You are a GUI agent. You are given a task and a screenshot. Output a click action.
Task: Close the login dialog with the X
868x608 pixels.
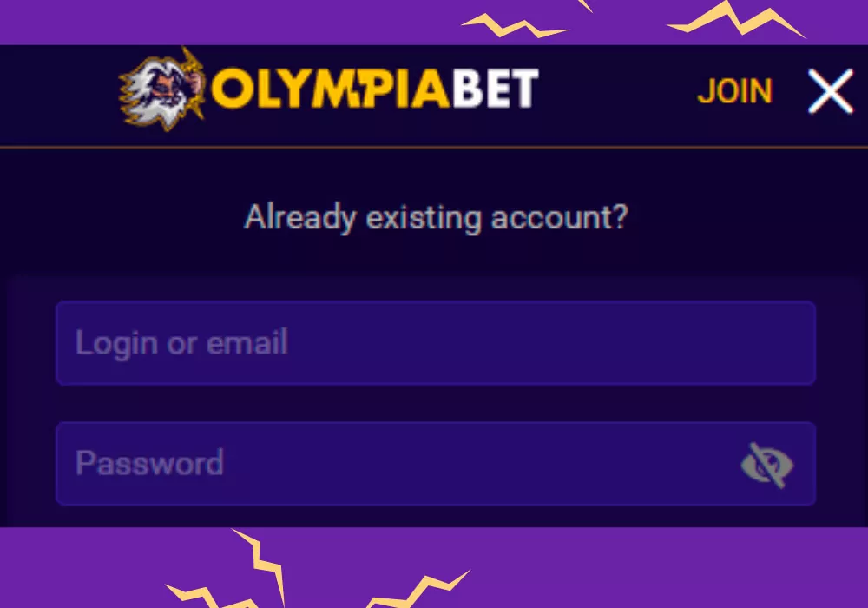tap(830, 92)
